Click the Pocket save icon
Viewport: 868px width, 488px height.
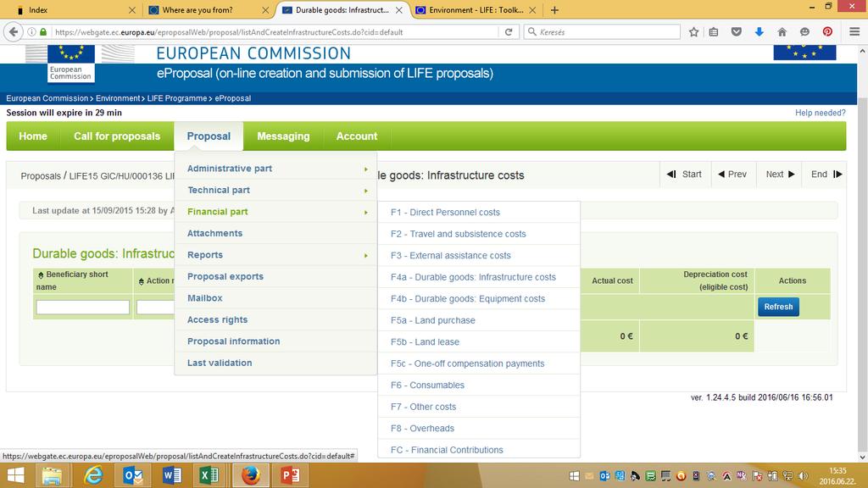coord(737,32)
